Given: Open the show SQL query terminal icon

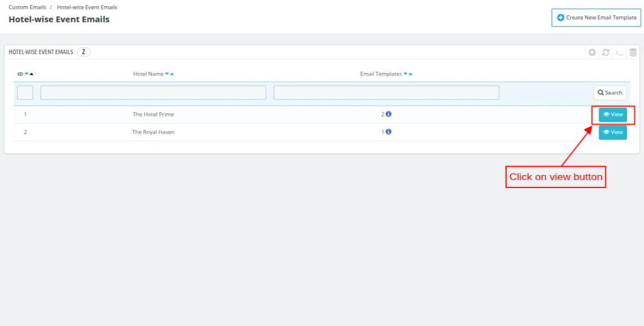Looking at the screenshot, I should pyautogui.click(x=619, y=52).
